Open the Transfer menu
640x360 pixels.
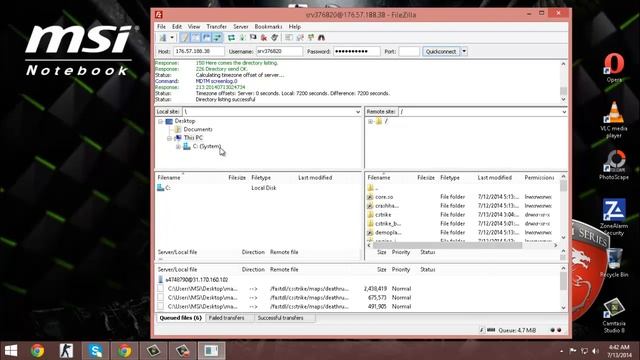(x=216, y=27)
